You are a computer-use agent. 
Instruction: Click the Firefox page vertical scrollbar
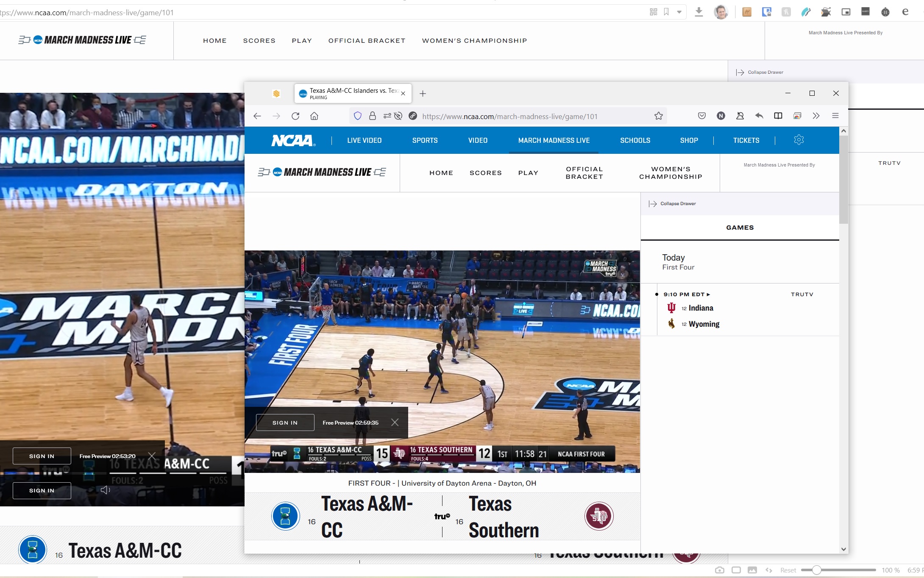(x=843, y=180)
